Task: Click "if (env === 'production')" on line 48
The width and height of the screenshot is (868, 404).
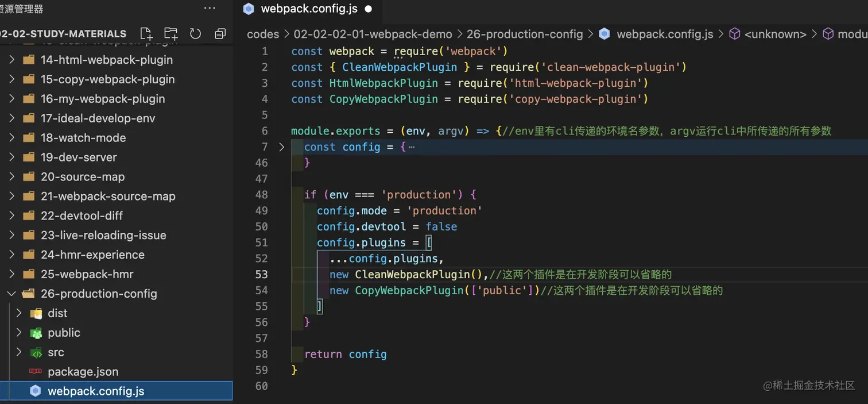Action: (383, 195)
